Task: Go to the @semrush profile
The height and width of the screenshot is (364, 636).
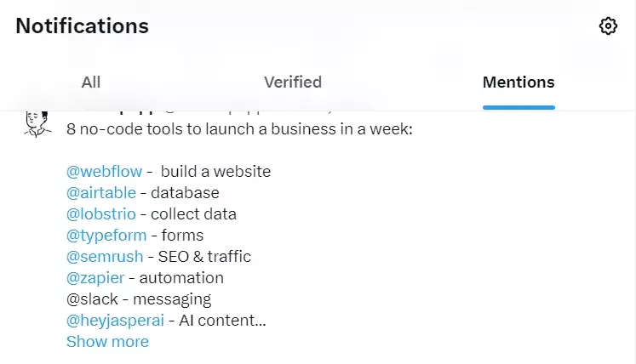Action: (106, 257)
